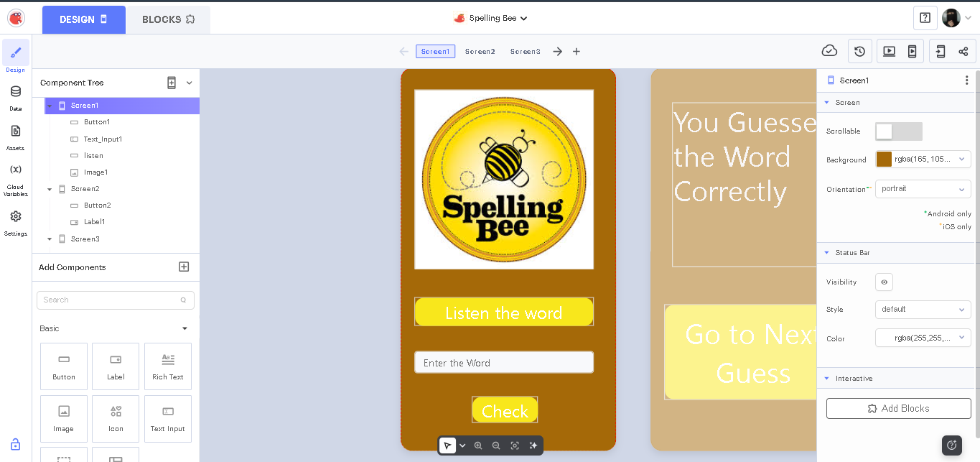The width and height of the screenshot is (980, 462).
Task: Open Status Bar Color rgba picker
Action: (x=923, y=338)
